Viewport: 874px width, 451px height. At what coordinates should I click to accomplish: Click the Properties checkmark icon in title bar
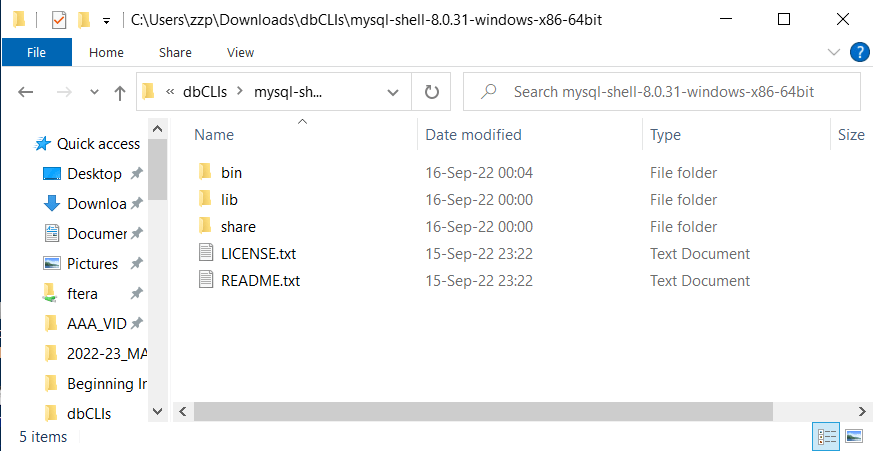[59, 20]
